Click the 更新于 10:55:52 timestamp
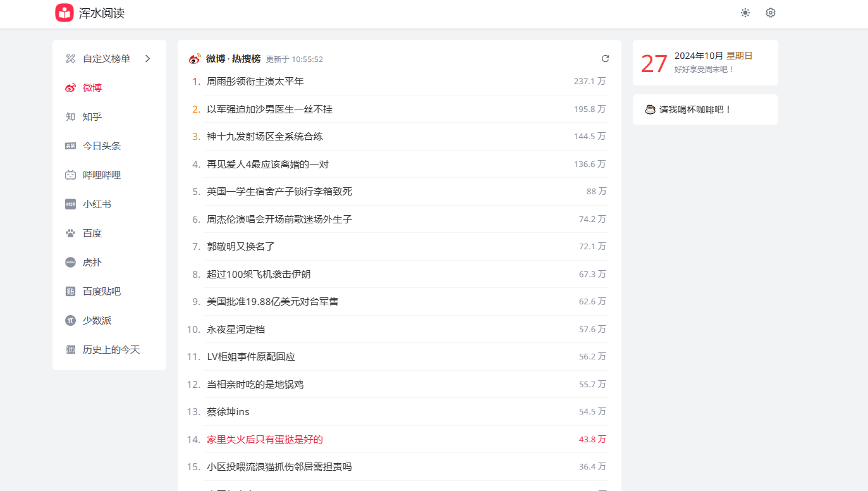The height and width of the screenshot is (491, 868). pos(295,59)
